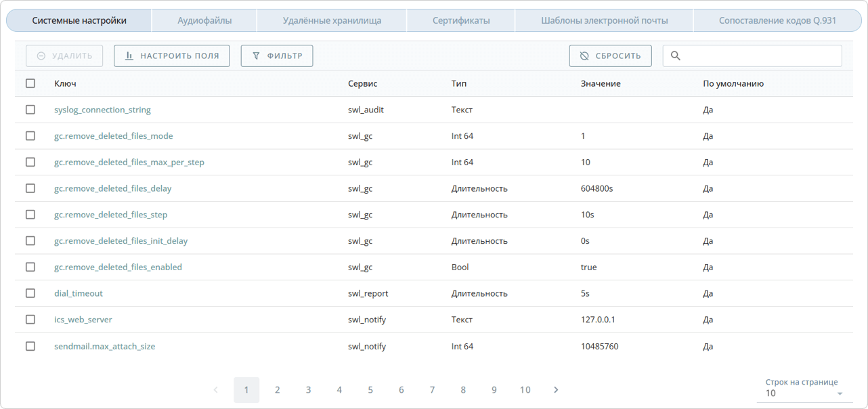Image resolution: width=868 pixels, height=409 pixels.
Task: Select the dial_timeout row checkbox
Action: pyautogui.click(x=30, y=293)
